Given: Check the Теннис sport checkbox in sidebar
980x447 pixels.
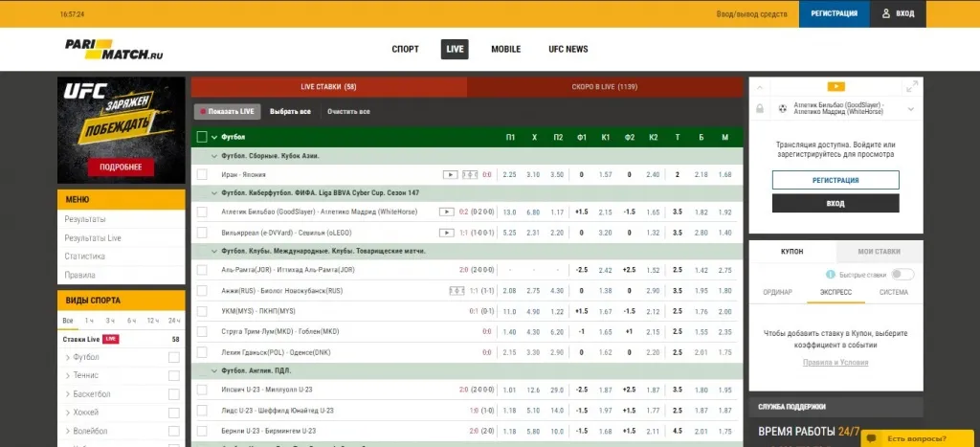Looking at the screenshot, I should click(x=174, y=376).
